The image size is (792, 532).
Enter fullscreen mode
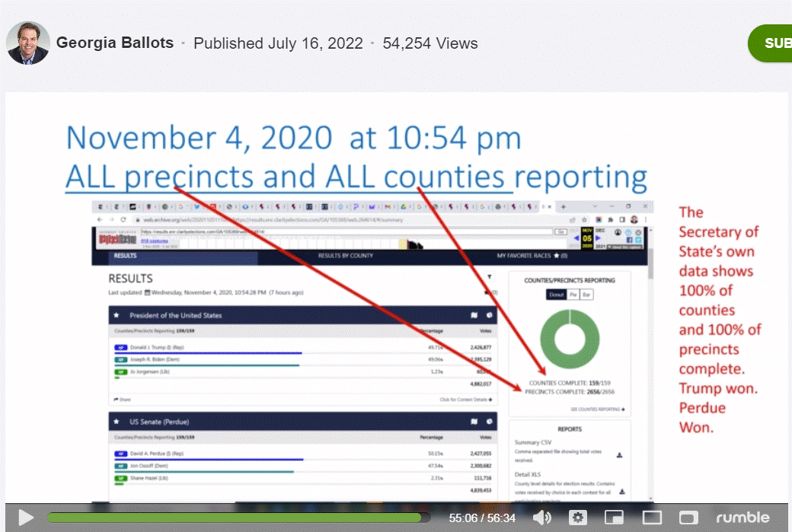point(688,518)
